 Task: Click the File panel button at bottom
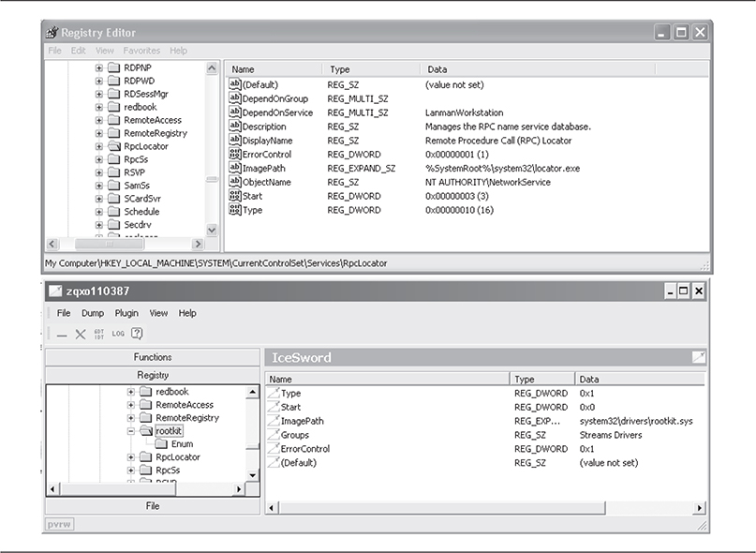(154, 506)
